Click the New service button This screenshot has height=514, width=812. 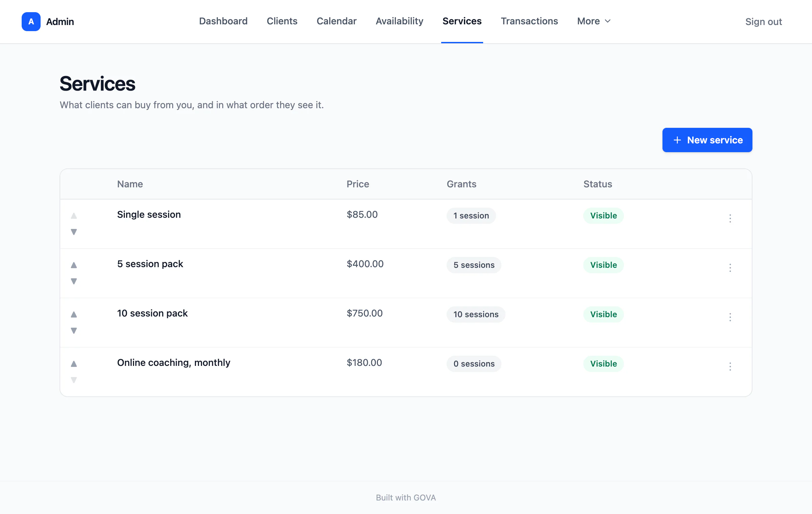pyautogui.click(x=707, y=140)
